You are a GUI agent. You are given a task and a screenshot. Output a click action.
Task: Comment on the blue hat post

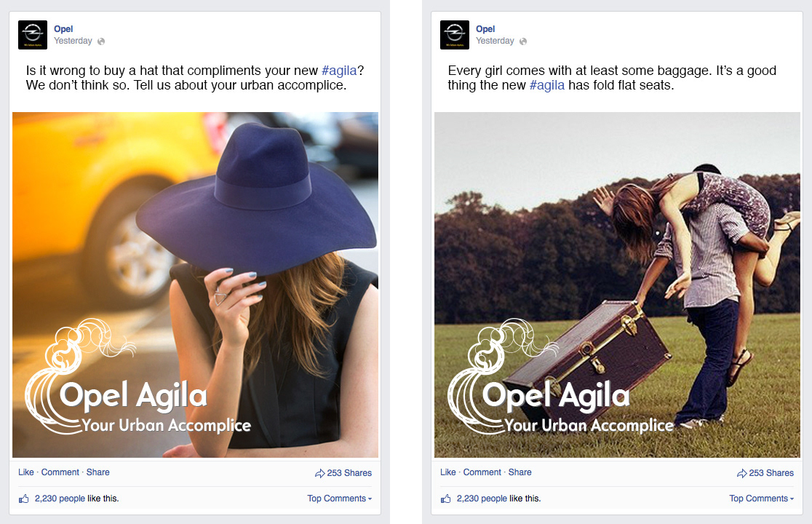60,472
